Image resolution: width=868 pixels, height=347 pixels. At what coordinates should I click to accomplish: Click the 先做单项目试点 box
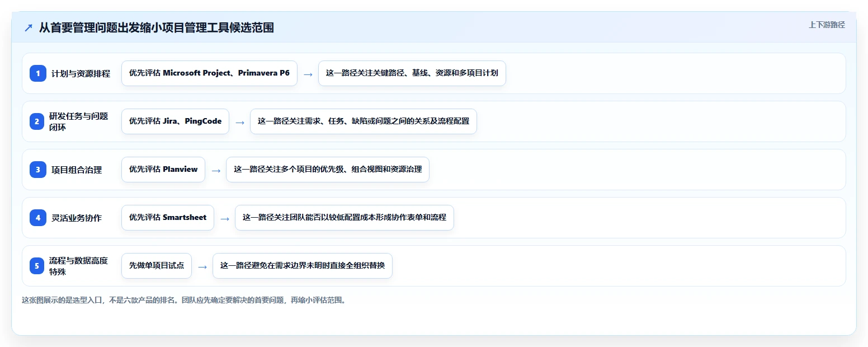[157, 266]
